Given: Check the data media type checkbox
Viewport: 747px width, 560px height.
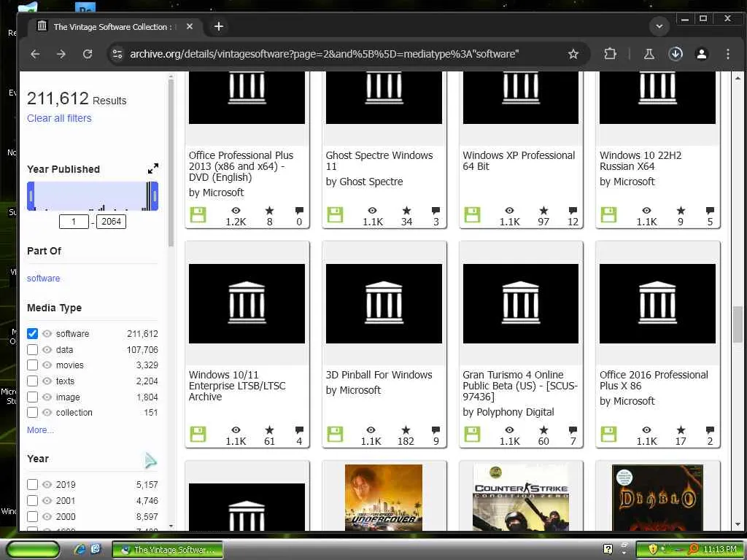Looking at the screenshot, I should point(32,349).
